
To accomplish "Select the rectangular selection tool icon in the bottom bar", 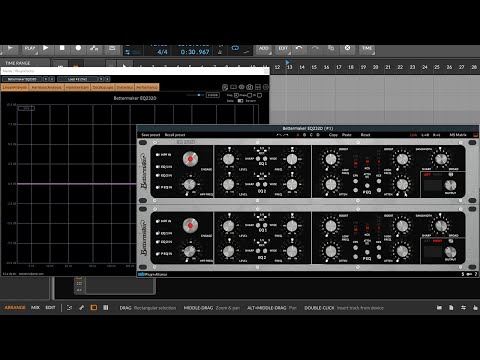I will [94, 308].
